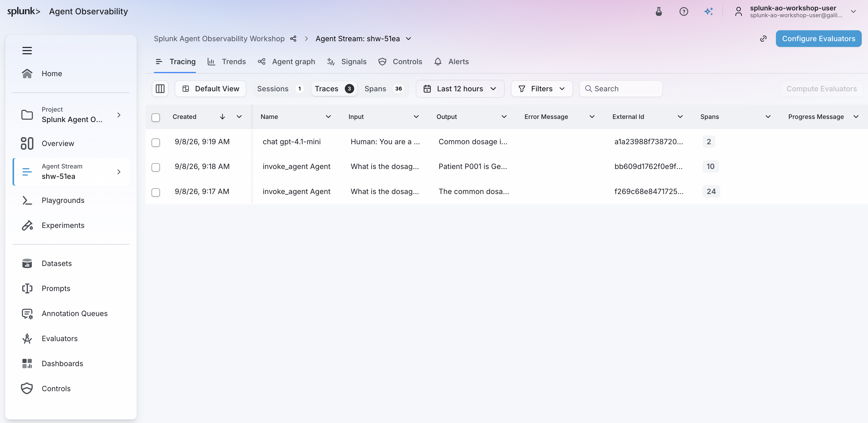Click the Experiments icon in sidebar
The width and height of the screenshot is (868, 423).
(27, 225)
